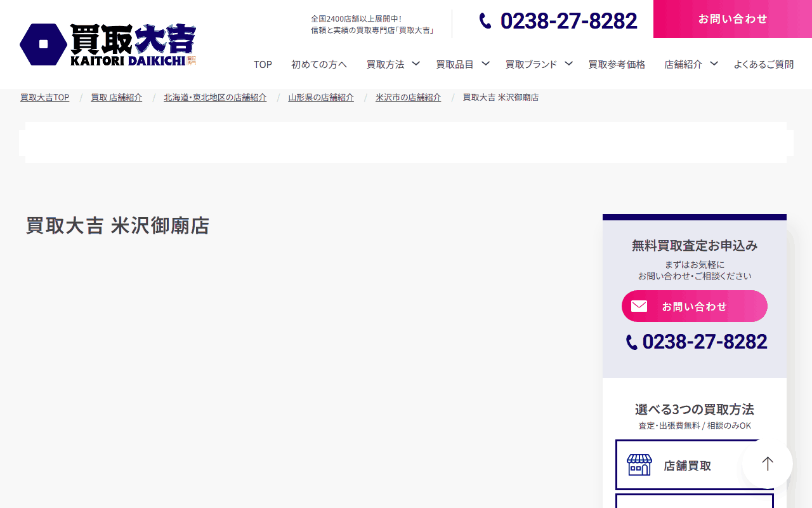This screenshot has height=508, width=812.
Task: Click the 無料買取査定お申込み heading
Action: [x=695, y=245]
